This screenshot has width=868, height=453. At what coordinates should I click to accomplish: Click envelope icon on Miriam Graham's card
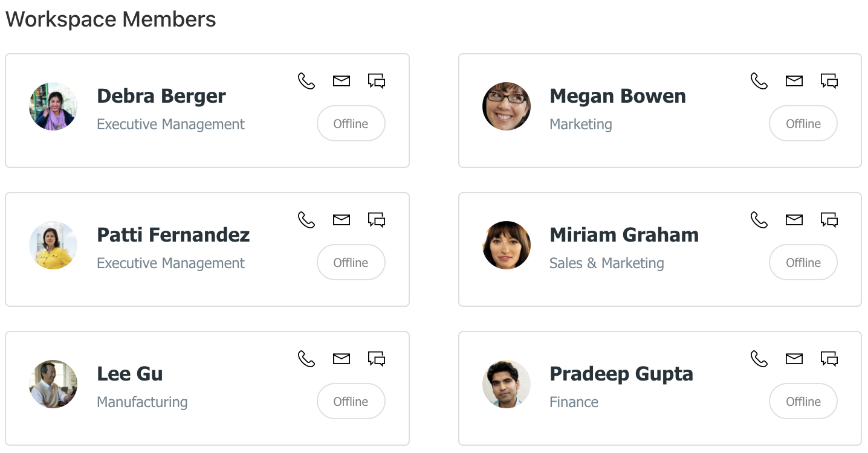(794, 220)
